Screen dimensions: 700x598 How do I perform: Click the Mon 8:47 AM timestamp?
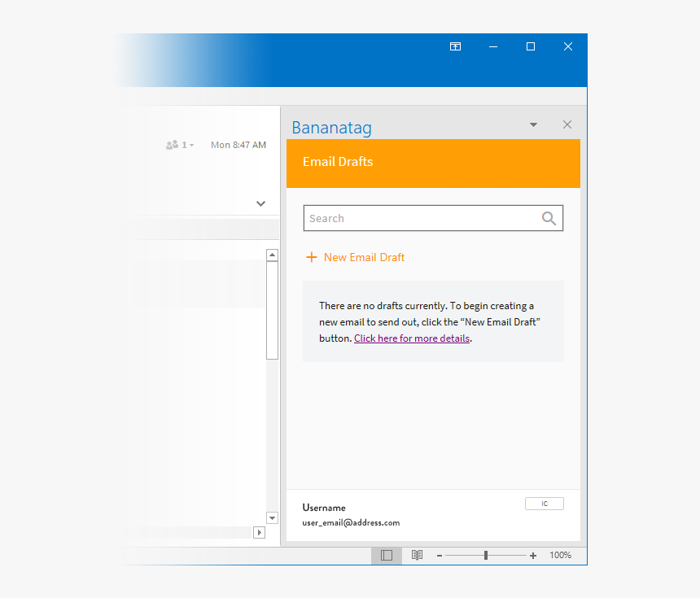point(238,145)
